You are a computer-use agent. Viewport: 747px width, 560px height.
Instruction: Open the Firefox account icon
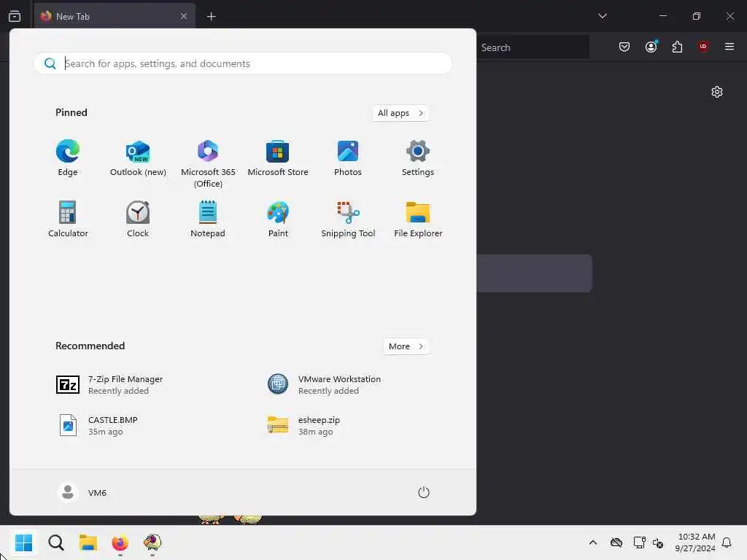coord(651,47)
